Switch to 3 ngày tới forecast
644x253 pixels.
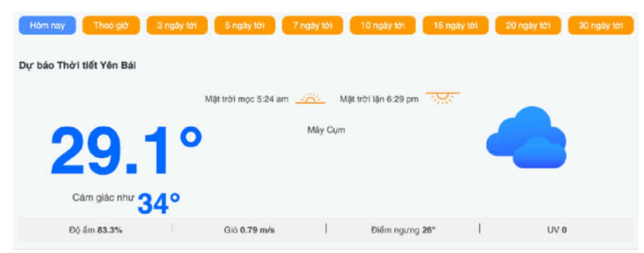coord(177,26)
